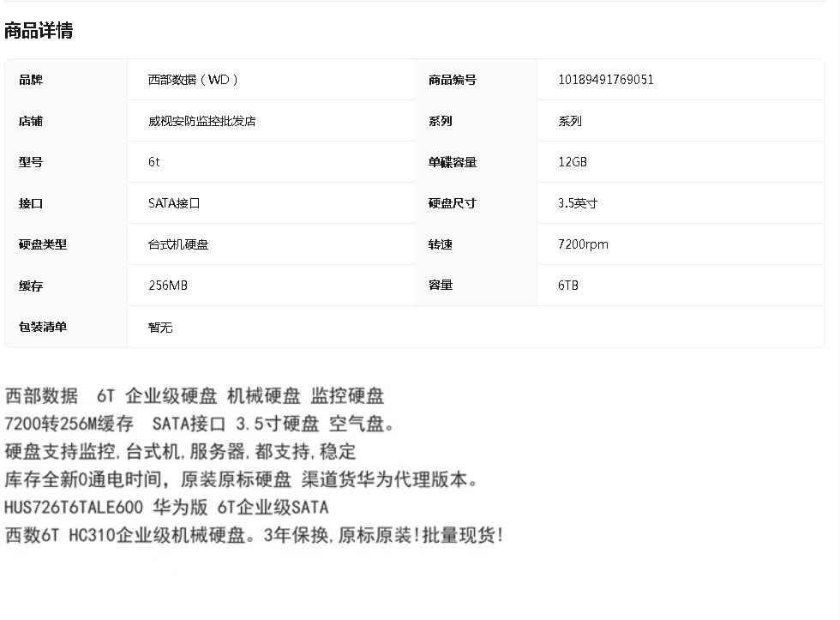Click model value 6t
The image size is (840, 620).
coord(153,162)
